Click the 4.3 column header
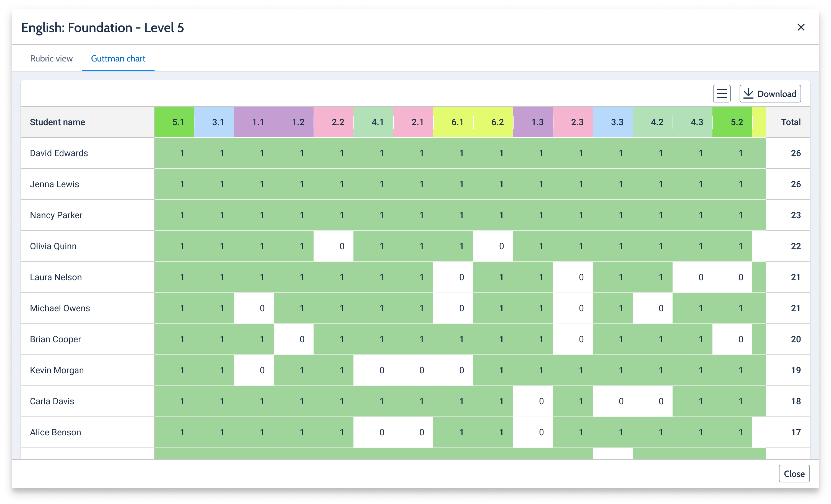The height and width of the screenshot is (504, 831). click(x=693, y=122)
